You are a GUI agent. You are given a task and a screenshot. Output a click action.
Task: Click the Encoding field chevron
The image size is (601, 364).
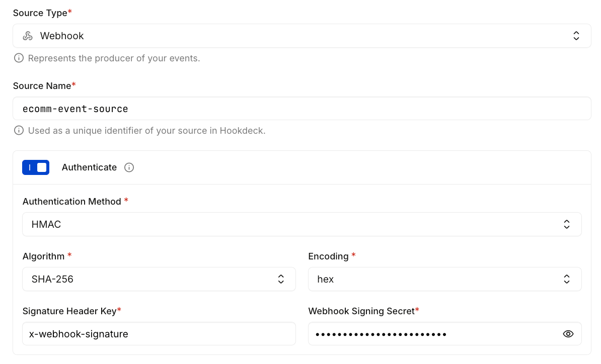(567, 279)
